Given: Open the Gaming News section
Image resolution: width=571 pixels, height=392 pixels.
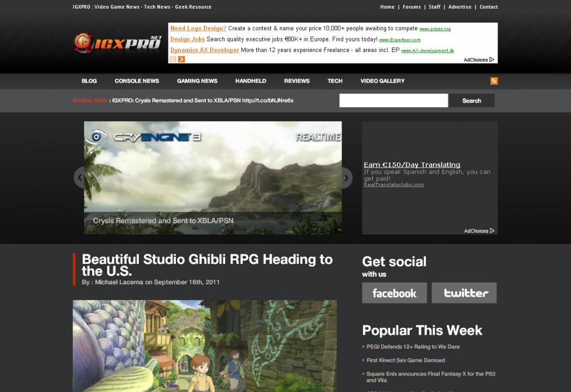Looking at the screenshot, I should point(197,81).
